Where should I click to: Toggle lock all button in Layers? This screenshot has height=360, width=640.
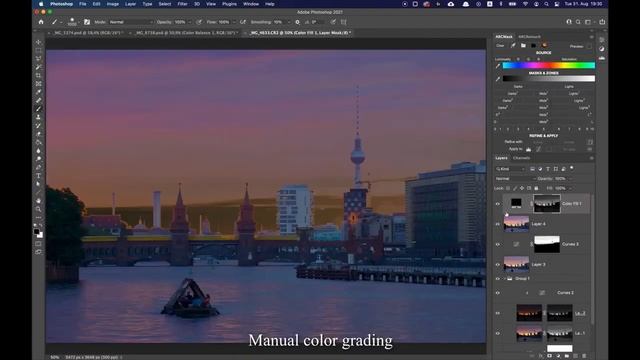click(x=536, y=188)
